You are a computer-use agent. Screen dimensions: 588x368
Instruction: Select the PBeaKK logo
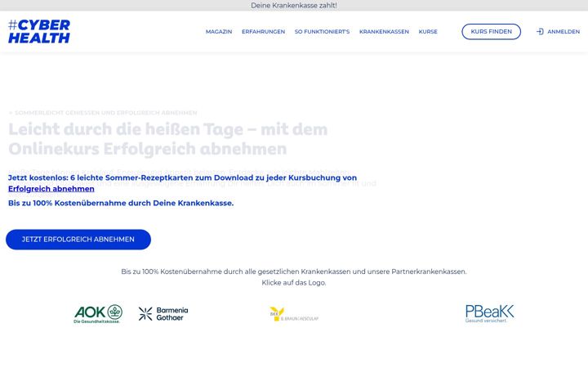tap(490, 314)
